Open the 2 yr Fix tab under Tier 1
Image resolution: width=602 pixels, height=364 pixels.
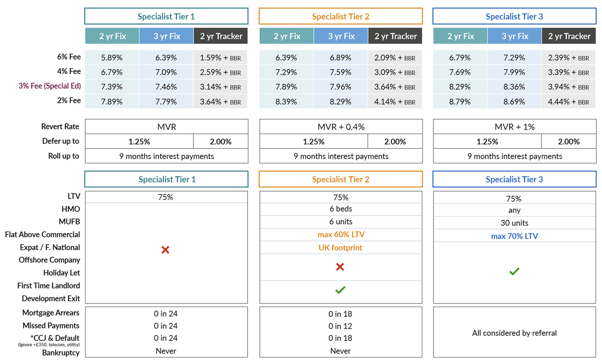[x=112, y=36]
